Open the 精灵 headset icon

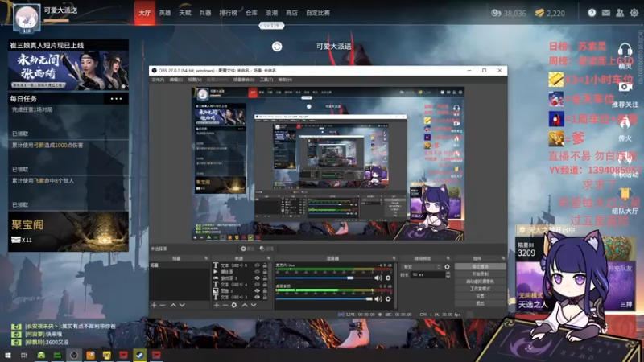(x=625, y=50)
